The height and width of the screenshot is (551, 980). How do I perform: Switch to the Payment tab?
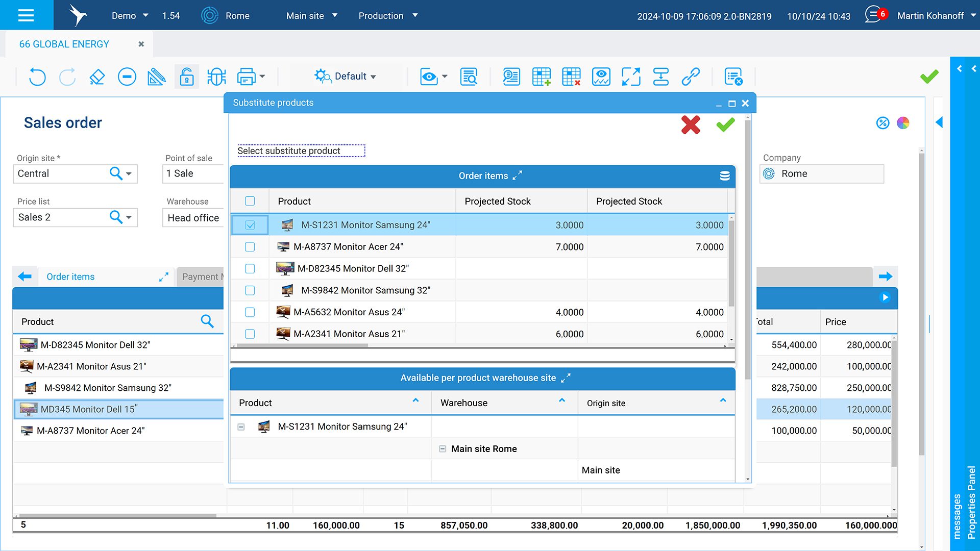201,277
